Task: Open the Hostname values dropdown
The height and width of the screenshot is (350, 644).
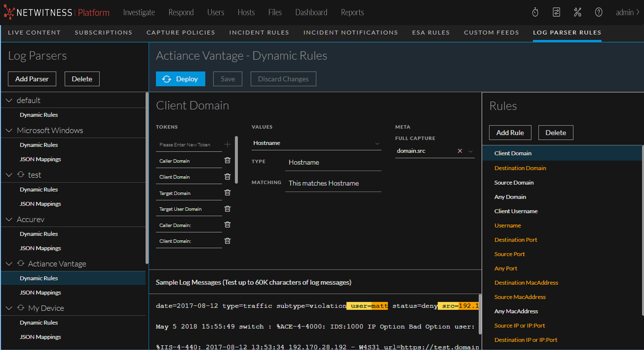Action: (377, 143)
